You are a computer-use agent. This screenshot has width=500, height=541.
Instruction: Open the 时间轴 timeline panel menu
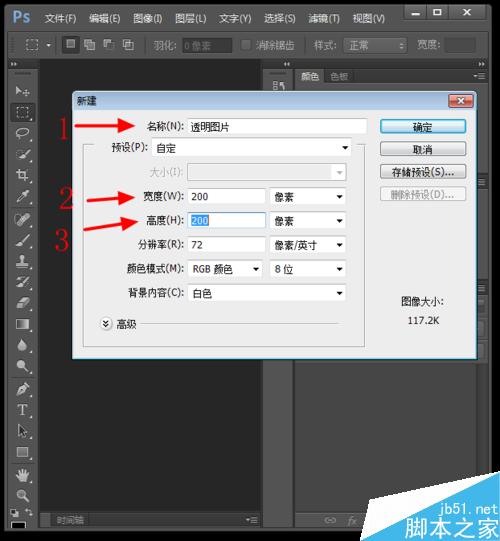252,520
